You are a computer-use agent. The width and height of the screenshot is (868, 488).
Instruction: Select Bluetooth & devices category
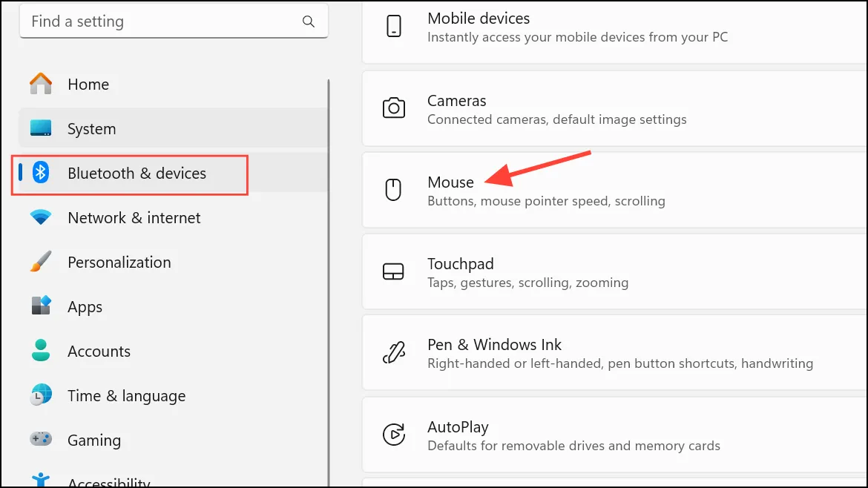pyautogui.click(x=174, y=174)
